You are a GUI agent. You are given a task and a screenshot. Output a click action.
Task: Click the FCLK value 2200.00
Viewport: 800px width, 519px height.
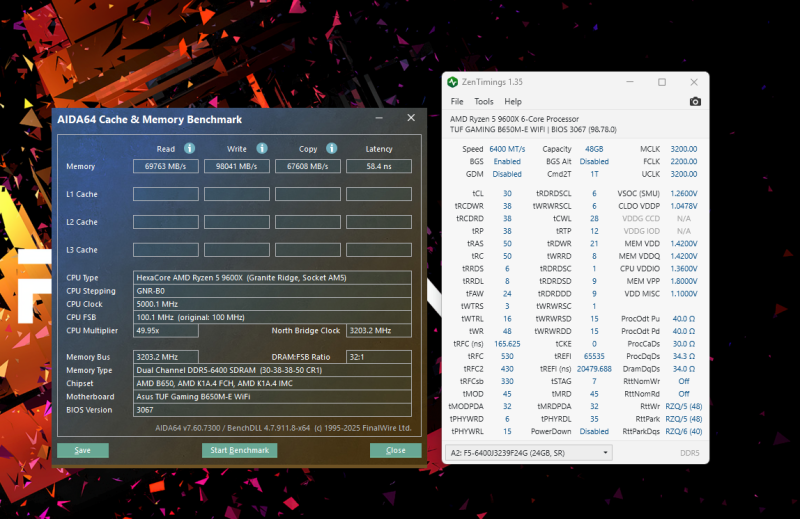[684, 161]
